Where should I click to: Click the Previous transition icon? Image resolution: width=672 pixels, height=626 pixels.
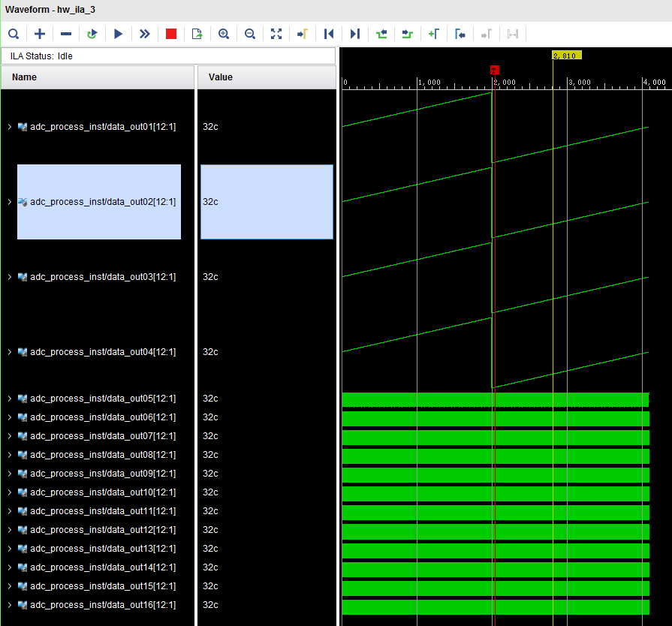(x=381, y=34)
